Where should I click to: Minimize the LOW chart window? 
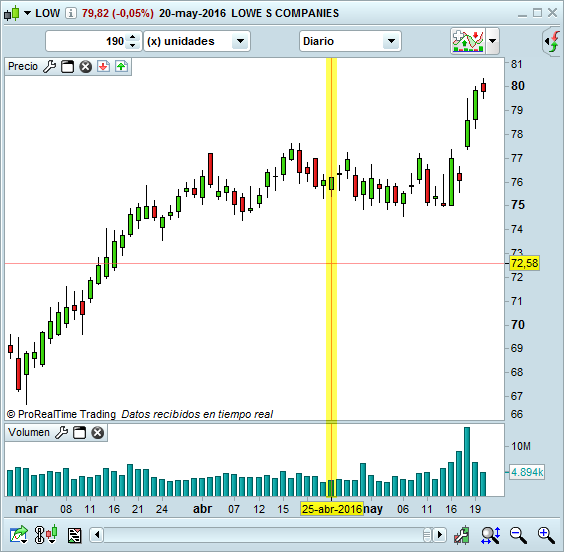point(522,14)
